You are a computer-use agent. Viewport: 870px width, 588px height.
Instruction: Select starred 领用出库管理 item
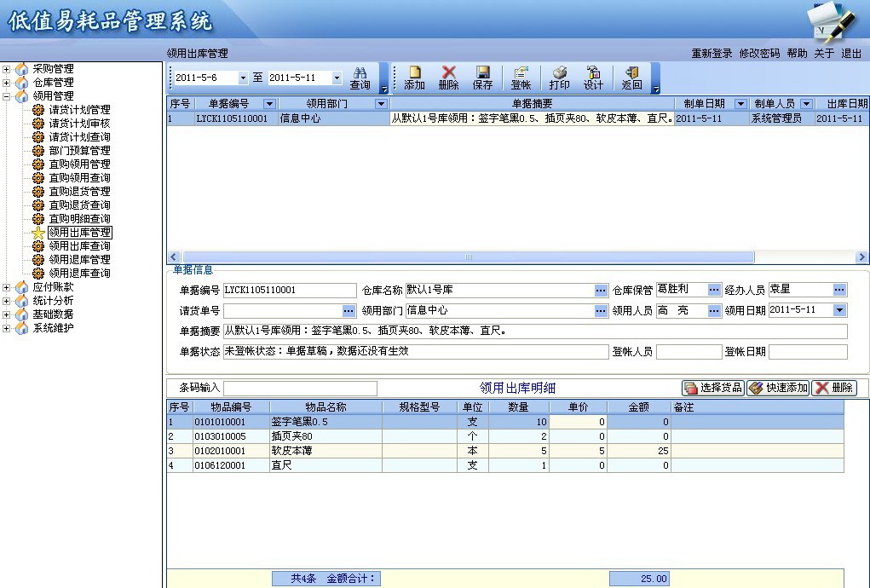79,233
